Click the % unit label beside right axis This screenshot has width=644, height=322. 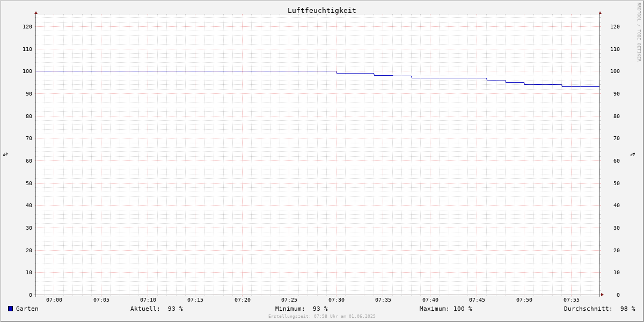pos(633,155)
